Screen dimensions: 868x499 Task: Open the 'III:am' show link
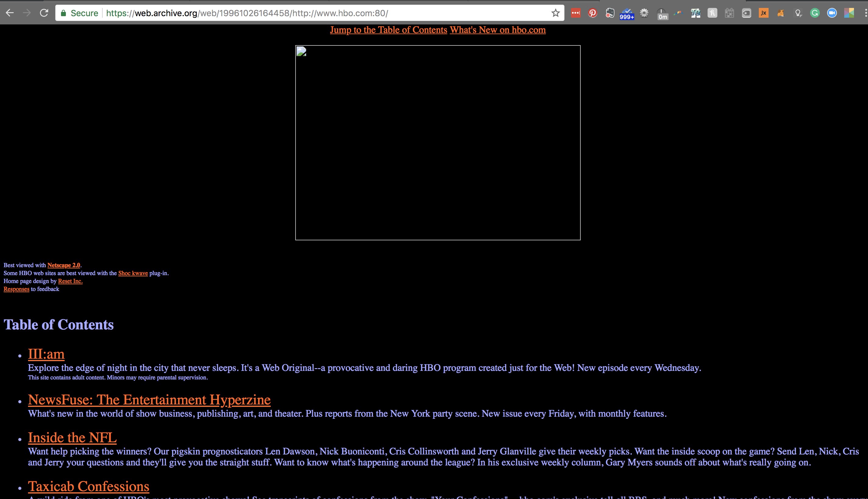46,355
